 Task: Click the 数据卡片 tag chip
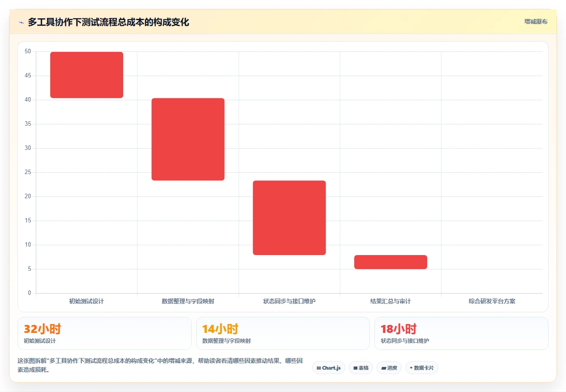(422, 368)
